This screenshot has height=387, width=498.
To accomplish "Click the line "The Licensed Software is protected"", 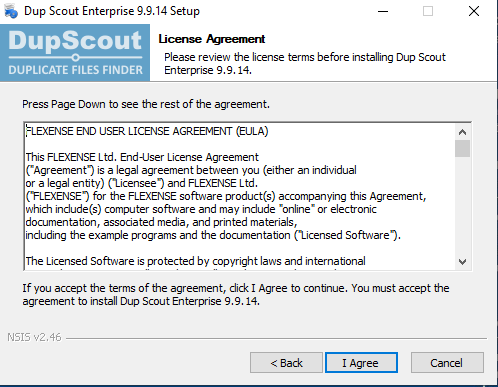I will point(195,261).
